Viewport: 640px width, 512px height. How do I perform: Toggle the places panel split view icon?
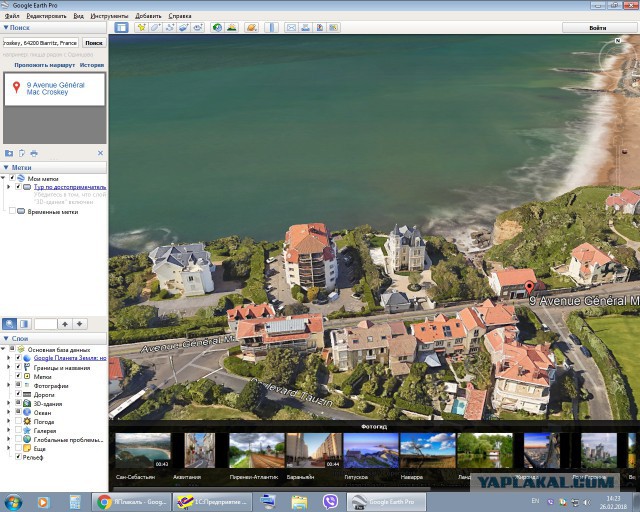click(24, 324)
